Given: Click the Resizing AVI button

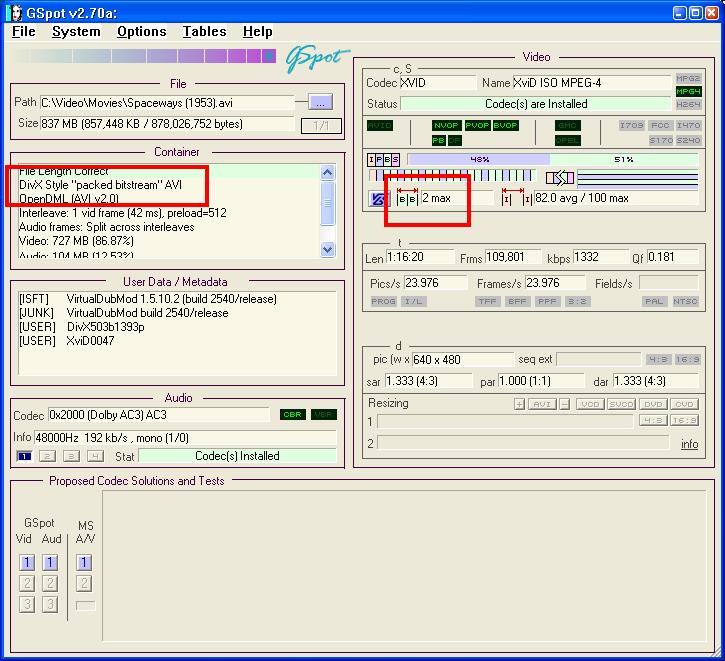Looking at the screenshot, I should coord(542,404).
